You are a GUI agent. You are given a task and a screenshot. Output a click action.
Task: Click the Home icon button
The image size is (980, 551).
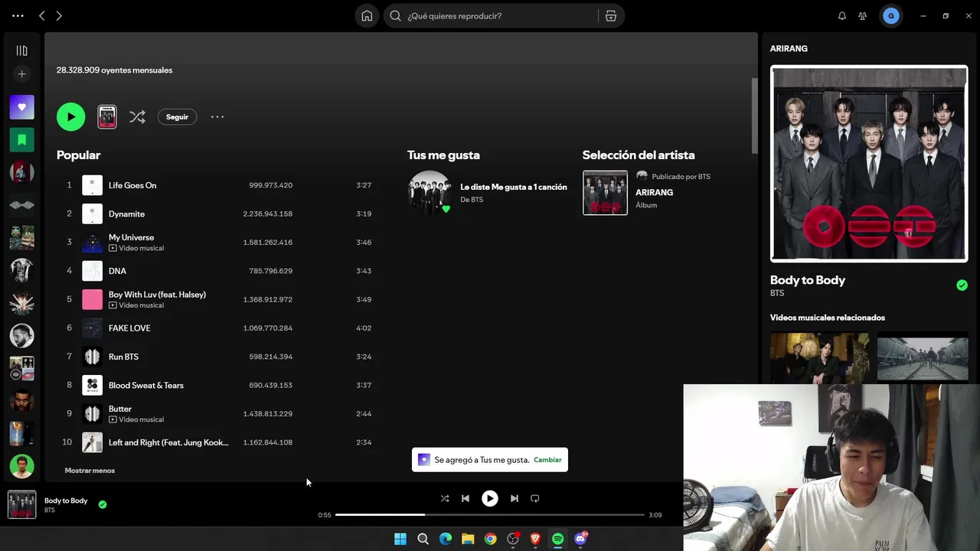(x=367, y=15)
